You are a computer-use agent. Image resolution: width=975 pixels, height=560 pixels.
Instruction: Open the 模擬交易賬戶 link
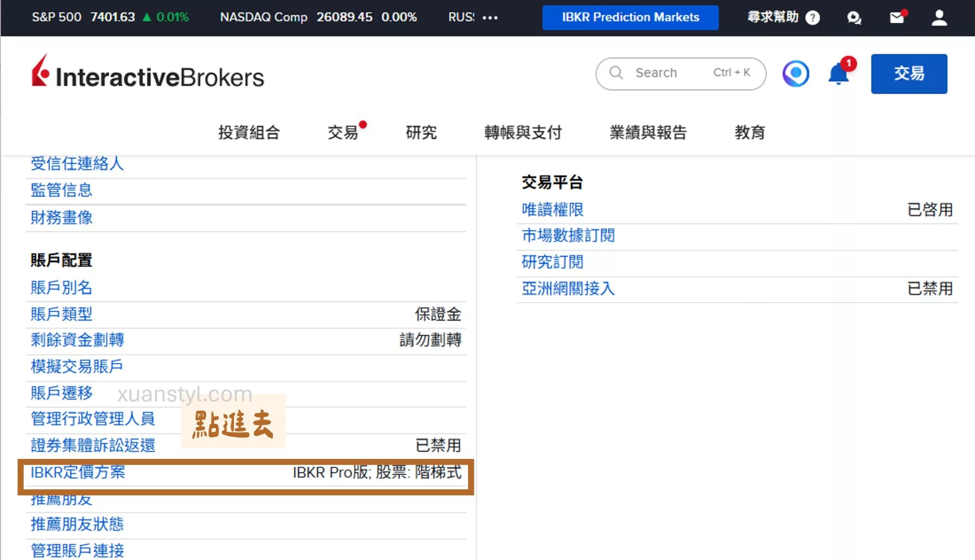click(77, 366)
